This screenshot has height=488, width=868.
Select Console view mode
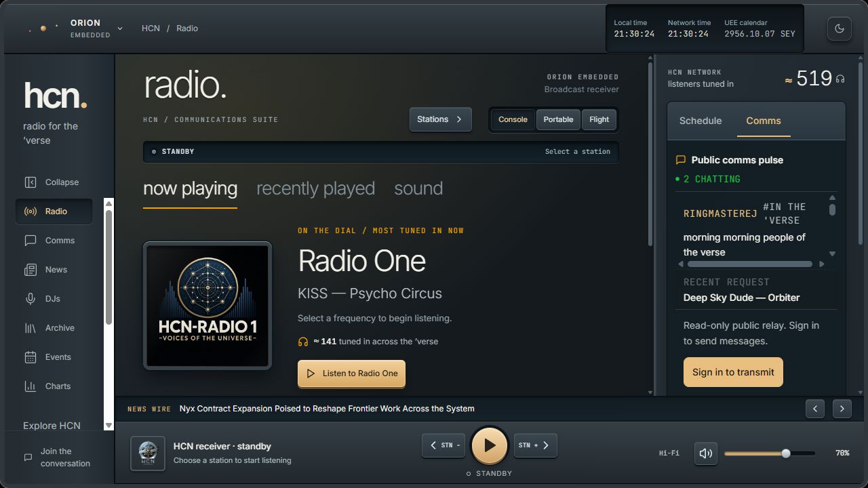(513, 119)
